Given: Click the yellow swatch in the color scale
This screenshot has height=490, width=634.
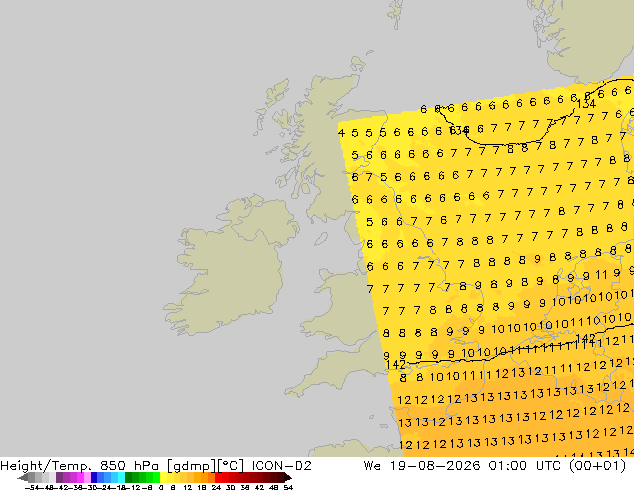Looking at the screenshot, I should (x=163, y=477).
